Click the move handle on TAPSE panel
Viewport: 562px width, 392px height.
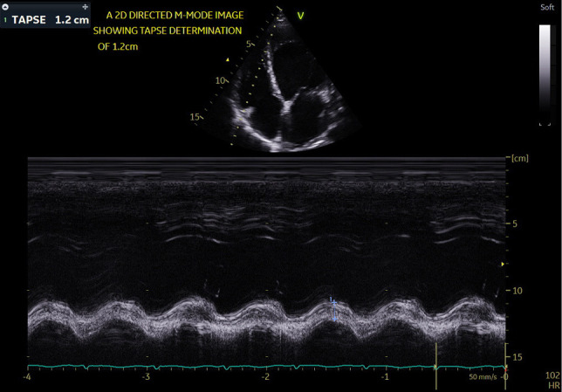click(84, 5)
